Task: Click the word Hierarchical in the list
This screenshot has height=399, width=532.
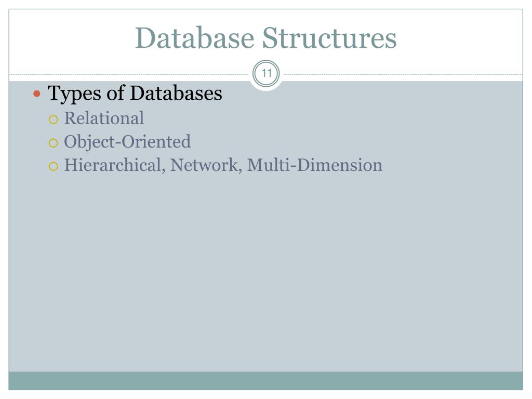Action: tap(112, 165)
